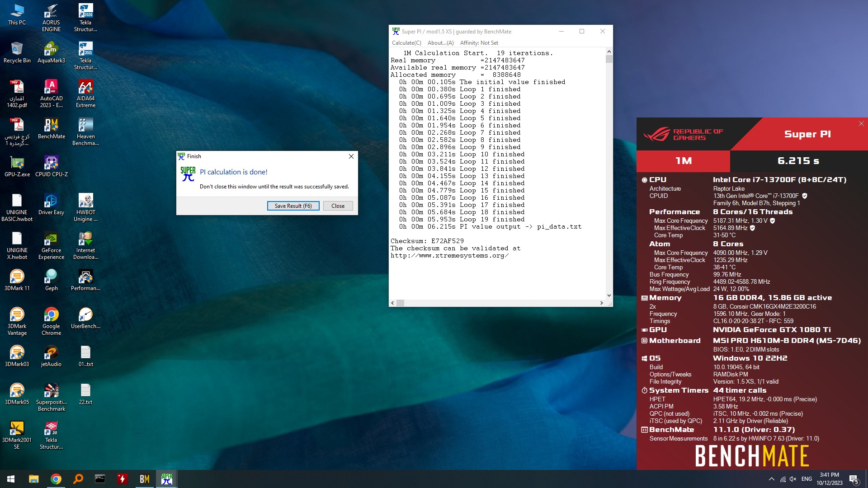Click the Checksum: E72AF529 line
Image resolution: width=868 pixels, height=488 pixels.
[x=427, y=241]
